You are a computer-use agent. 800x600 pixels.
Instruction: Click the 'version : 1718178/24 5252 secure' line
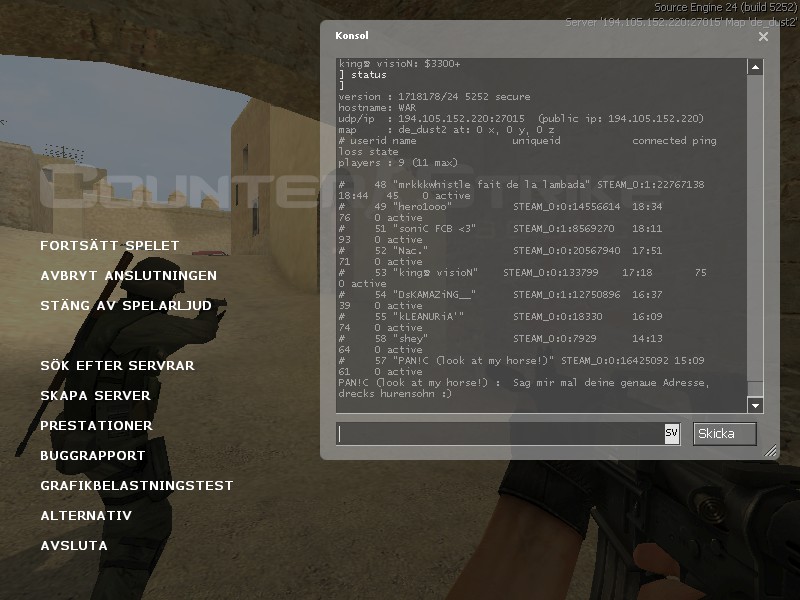pos(434,97)
